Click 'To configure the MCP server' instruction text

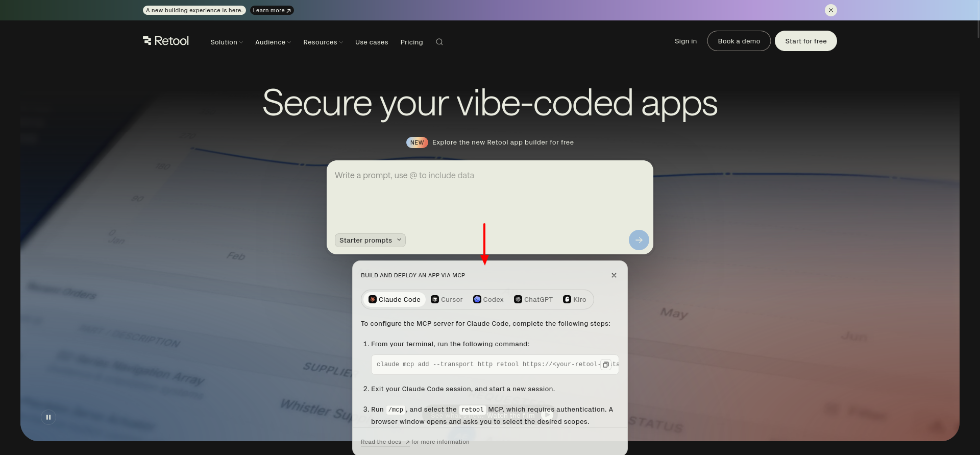[x=485, y=324]
